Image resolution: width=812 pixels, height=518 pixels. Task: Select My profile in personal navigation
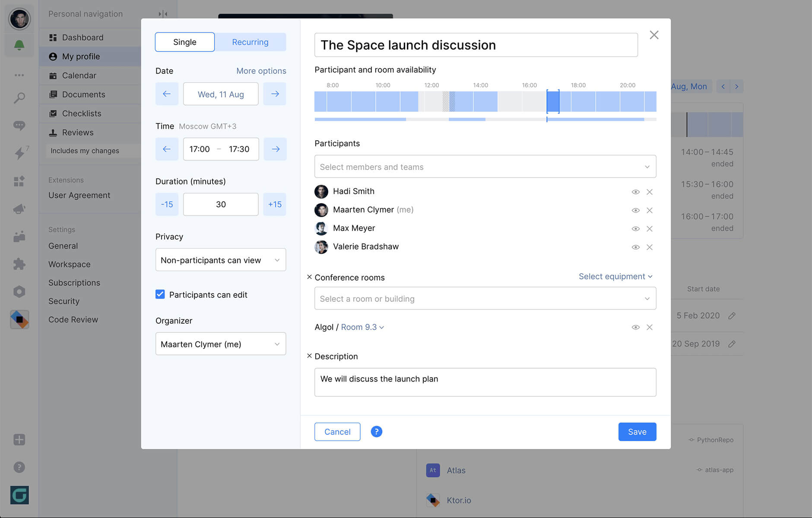click(81, 56)
